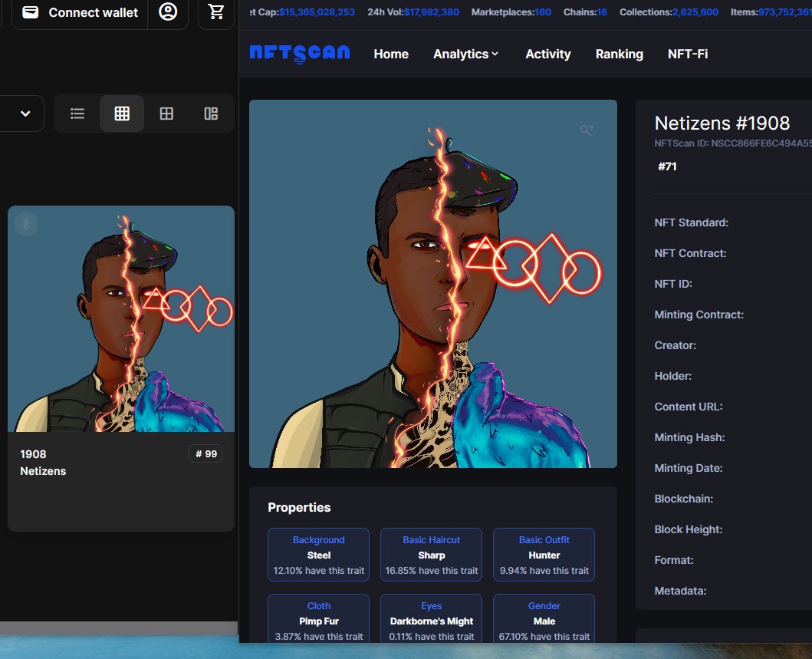
Task: Click the Netizens collection name on card
Action: (x=43, y=471)
